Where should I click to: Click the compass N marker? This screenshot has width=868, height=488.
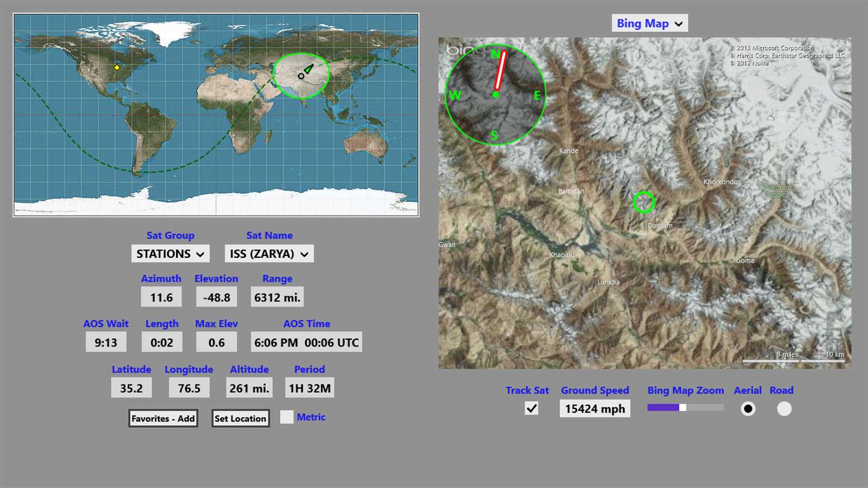coord(495,54)
